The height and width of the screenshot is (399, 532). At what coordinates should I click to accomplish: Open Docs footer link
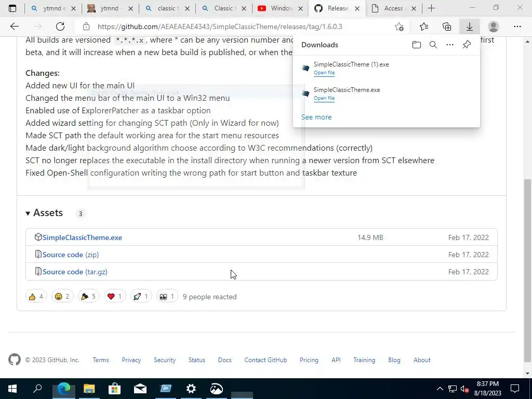224,360
